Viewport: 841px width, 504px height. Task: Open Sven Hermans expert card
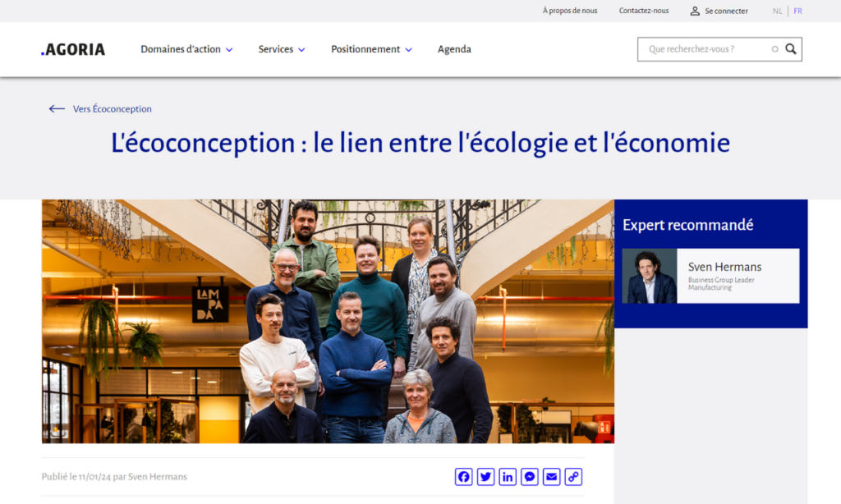pos(710,276)
